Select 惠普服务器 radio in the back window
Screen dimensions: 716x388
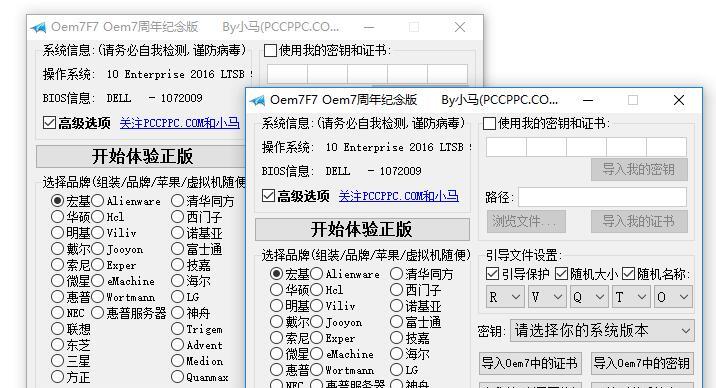[97, 313]
